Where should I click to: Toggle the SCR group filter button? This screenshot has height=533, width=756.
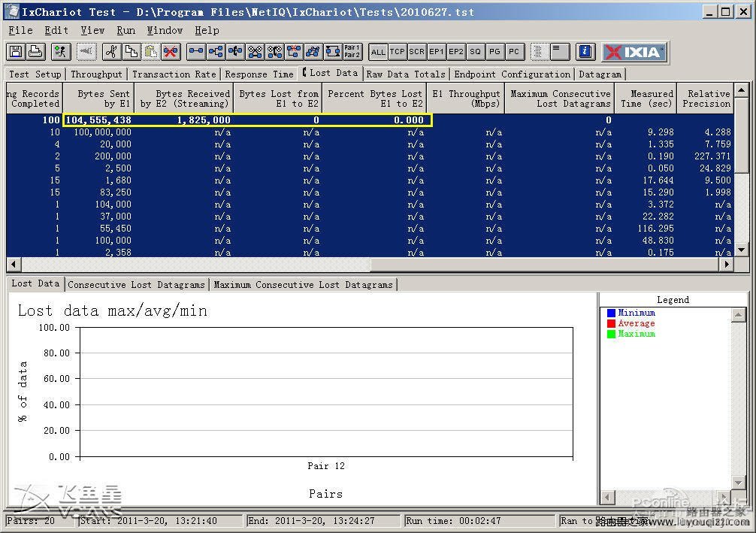416,52
